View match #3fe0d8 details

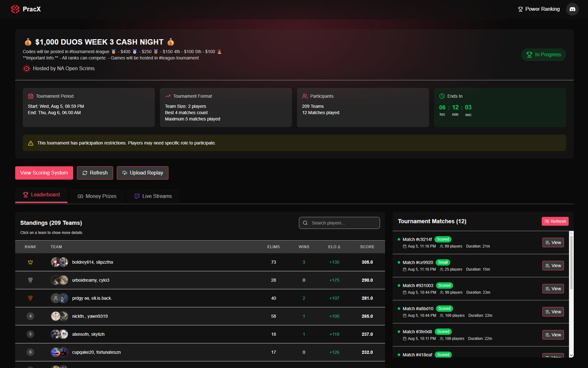(x=553, y=335)
